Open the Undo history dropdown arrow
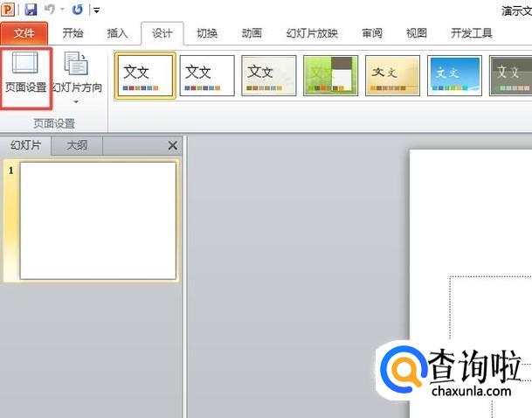Image resolution: width=532 pixels, height=418 pixels. point(62,10)
